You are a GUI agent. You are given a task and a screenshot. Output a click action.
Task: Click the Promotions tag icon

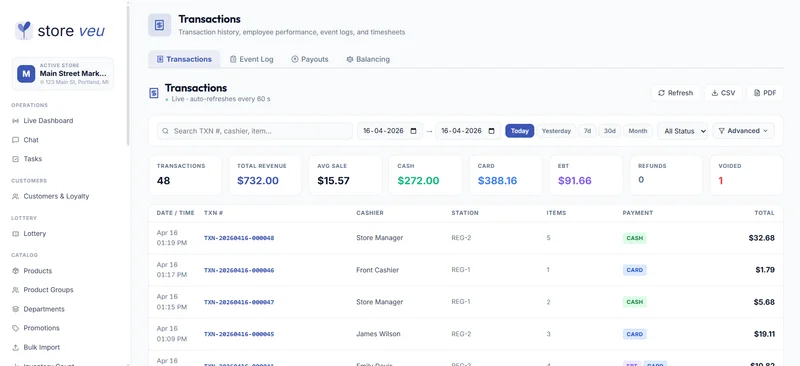[15, 328]
